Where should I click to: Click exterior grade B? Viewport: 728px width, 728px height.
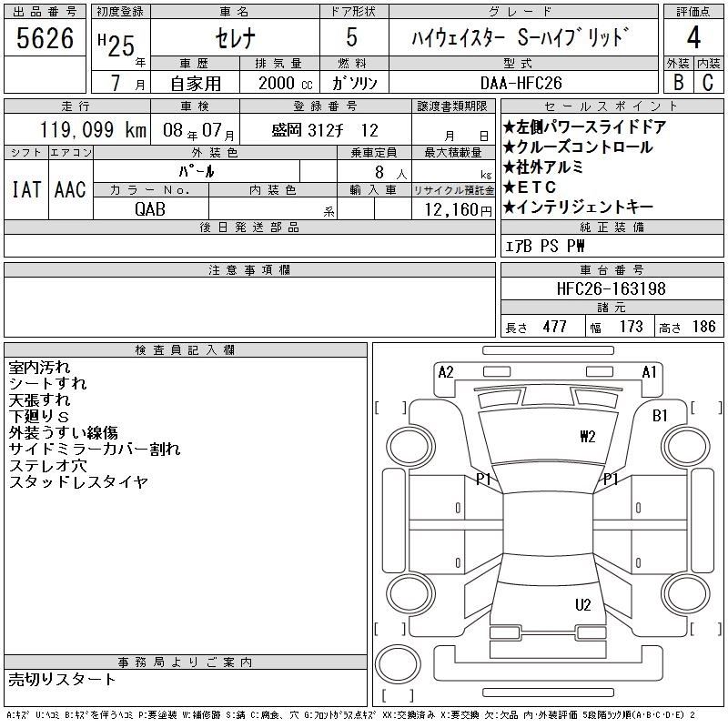click(678, 82)
